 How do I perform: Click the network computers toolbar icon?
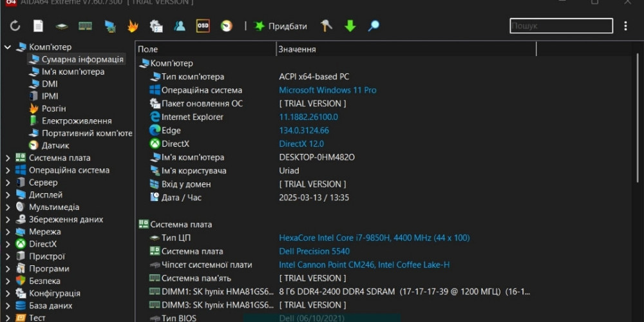109,26
